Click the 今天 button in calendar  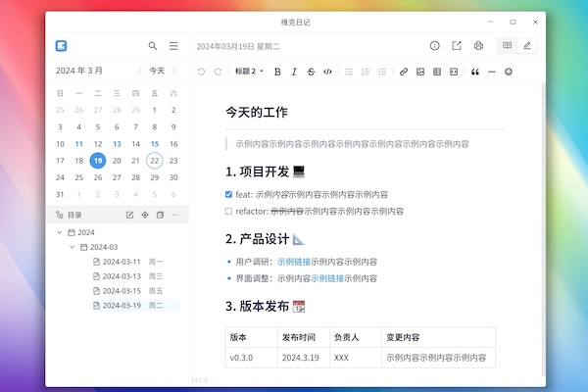[x=157, y=71]
